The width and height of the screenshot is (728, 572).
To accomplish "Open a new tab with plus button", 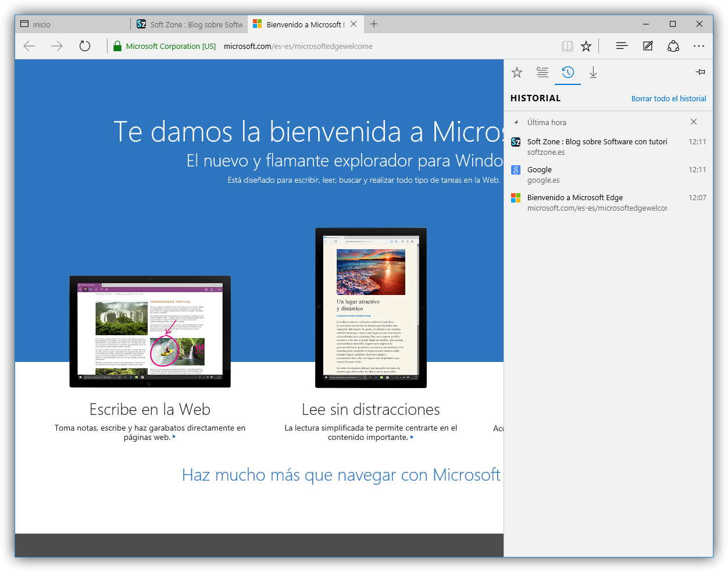I will (374, 24).
